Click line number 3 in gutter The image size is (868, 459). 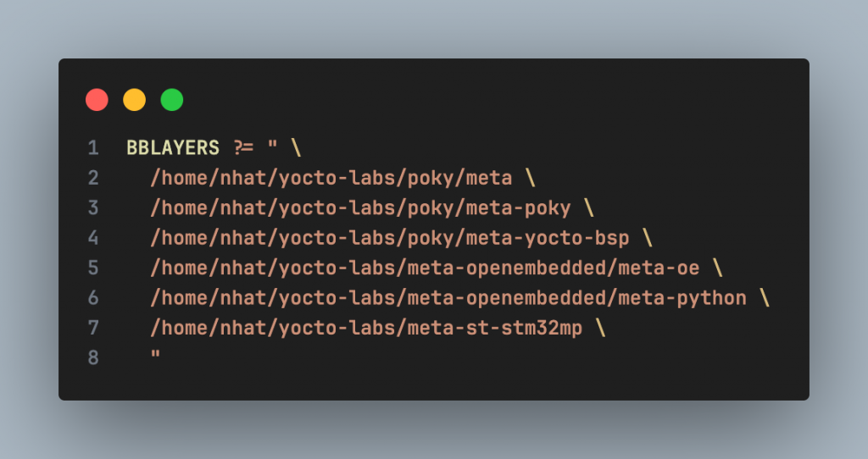tap(92, 208)
